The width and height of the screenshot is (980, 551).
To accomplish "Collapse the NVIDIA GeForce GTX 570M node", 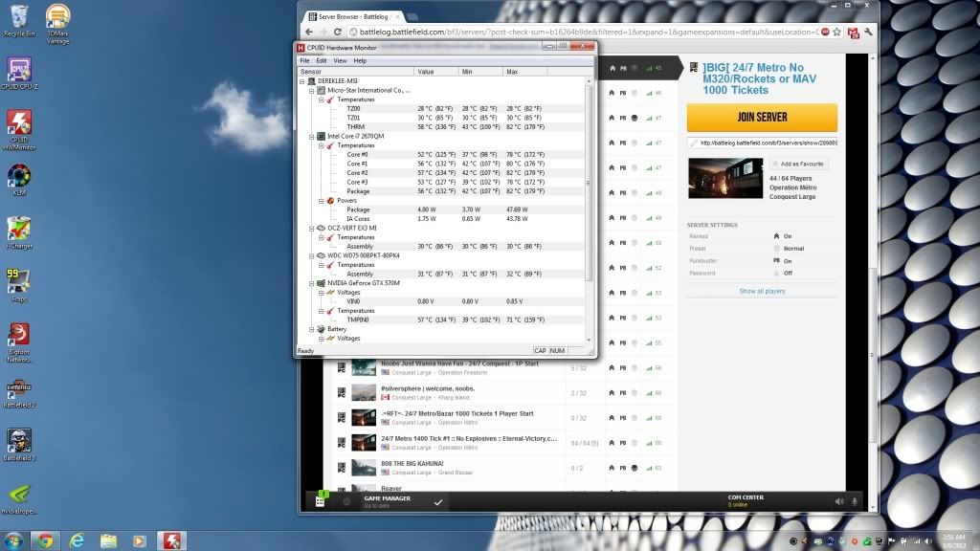I will tap(312, 283).
